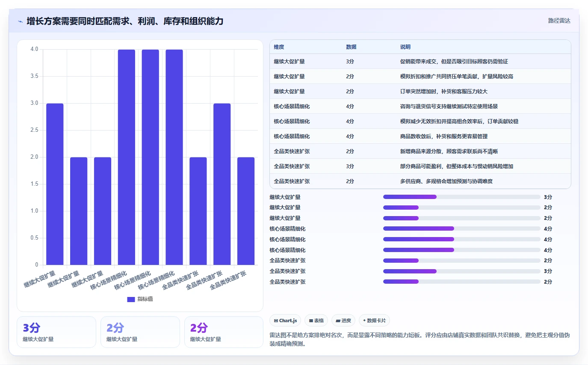Select the 数据卡片 tag chip
The width and height of the screenshot is (588, 365).
(x=374, y=320)
